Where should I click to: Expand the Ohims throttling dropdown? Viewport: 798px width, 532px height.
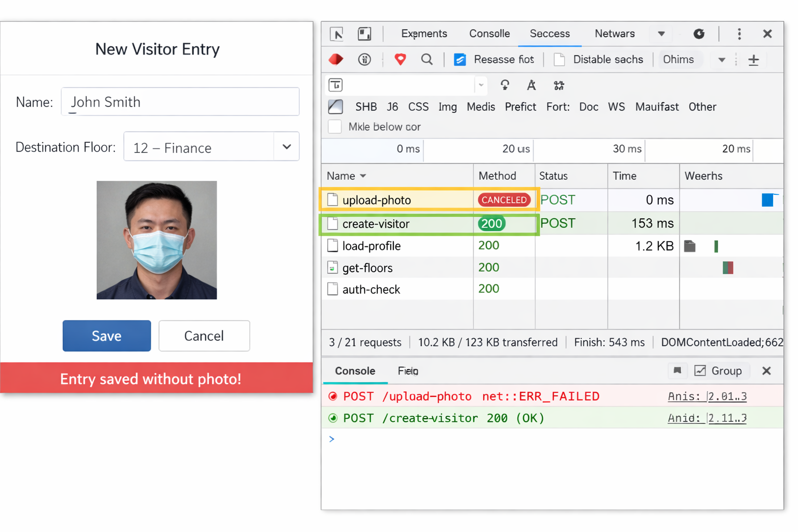pyautogui.click(x=721, y=60)
